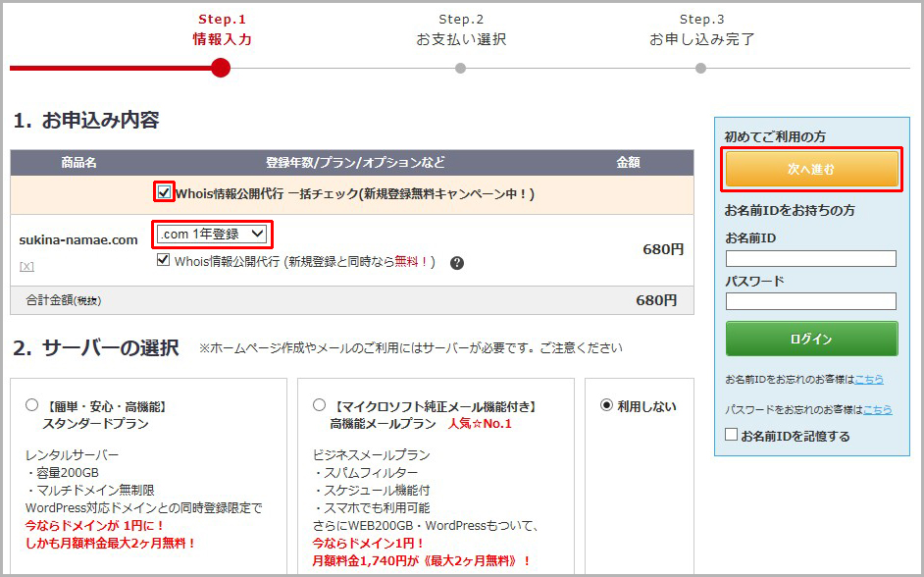Focus the パスワード input field
The width and height of the screenshot is (924, 577).
[811, 301]
